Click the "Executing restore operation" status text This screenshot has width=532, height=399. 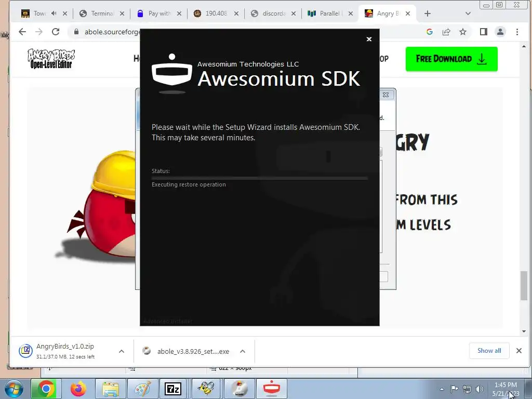point(189,184)
